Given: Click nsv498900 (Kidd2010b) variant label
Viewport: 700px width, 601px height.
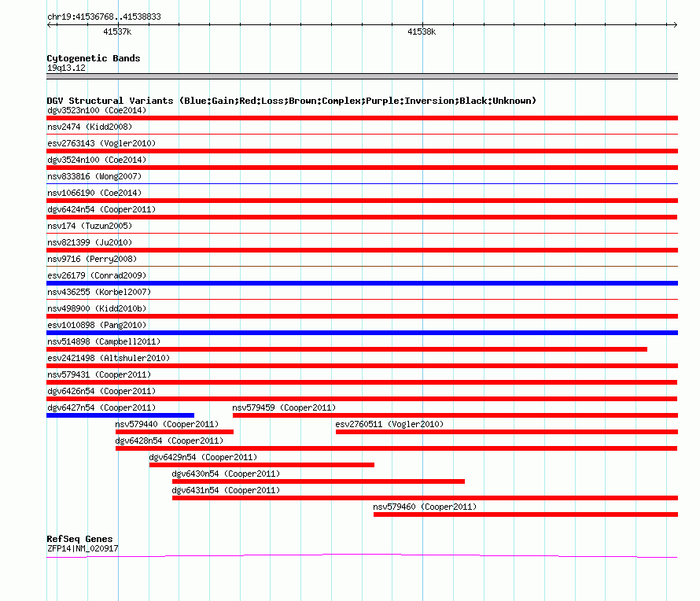Looking at the screenshot, I should [97, 308].
